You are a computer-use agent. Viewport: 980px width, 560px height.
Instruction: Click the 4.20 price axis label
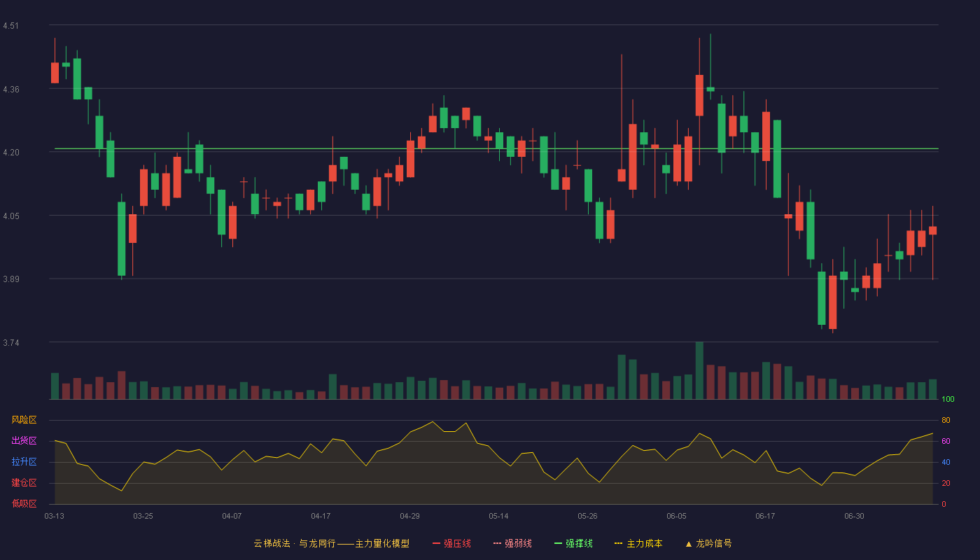[10, 153]
